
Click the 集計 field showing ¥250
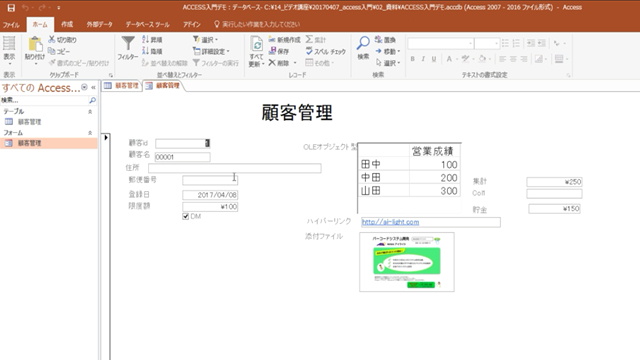[554, 182]
